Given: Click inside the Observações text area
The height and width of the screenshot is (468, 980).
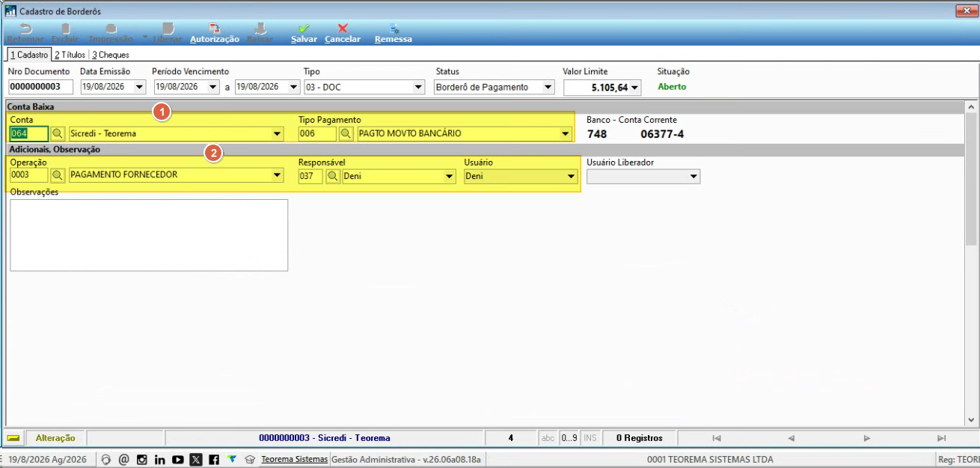Looking at the screenshot, I should tap(149, 235).
